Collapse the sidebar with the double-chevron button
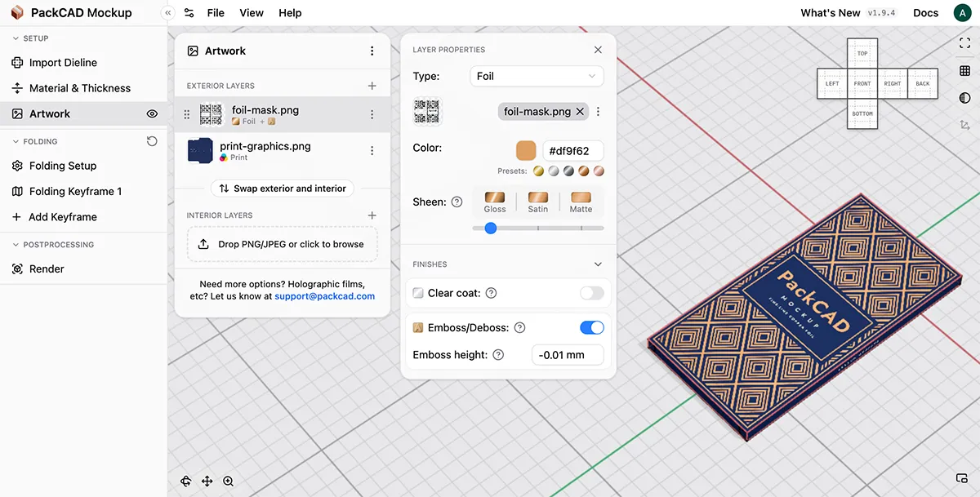980x497 pixels. [167, 13]
